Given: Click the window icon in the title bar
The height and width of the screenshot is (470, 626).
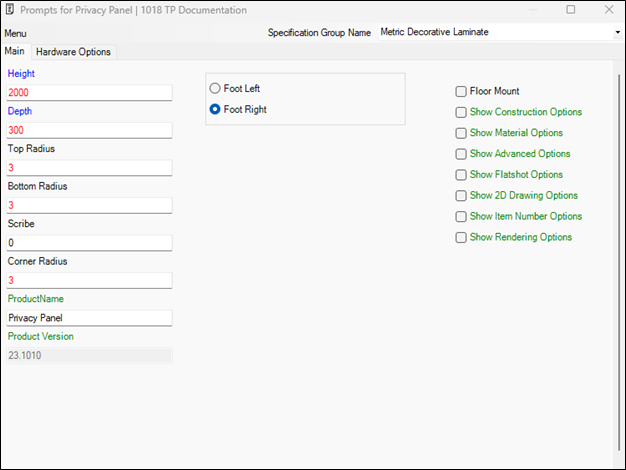Looking at the screenshot, I should 10,10.
